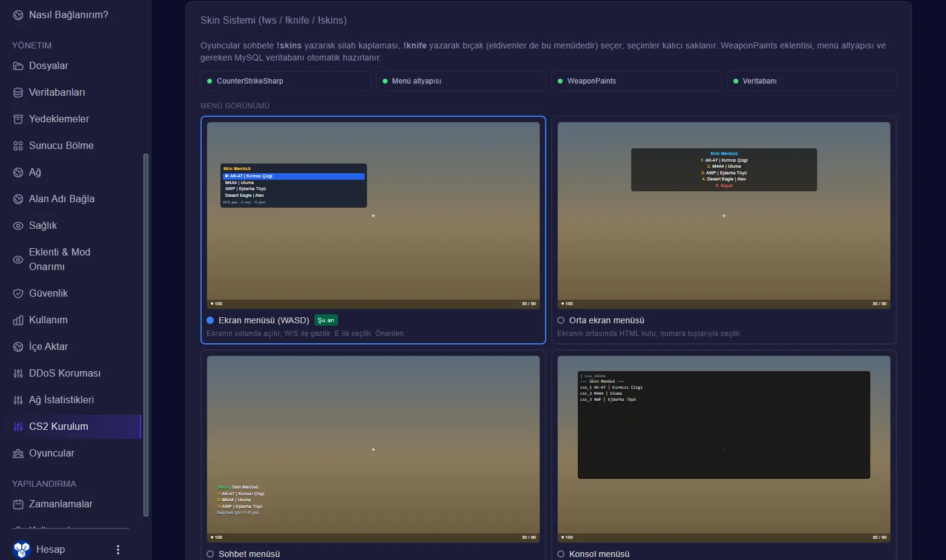Click the Veritabanı status chip
The width and height of the screenshot is (946, 560).
click(812, 81)
